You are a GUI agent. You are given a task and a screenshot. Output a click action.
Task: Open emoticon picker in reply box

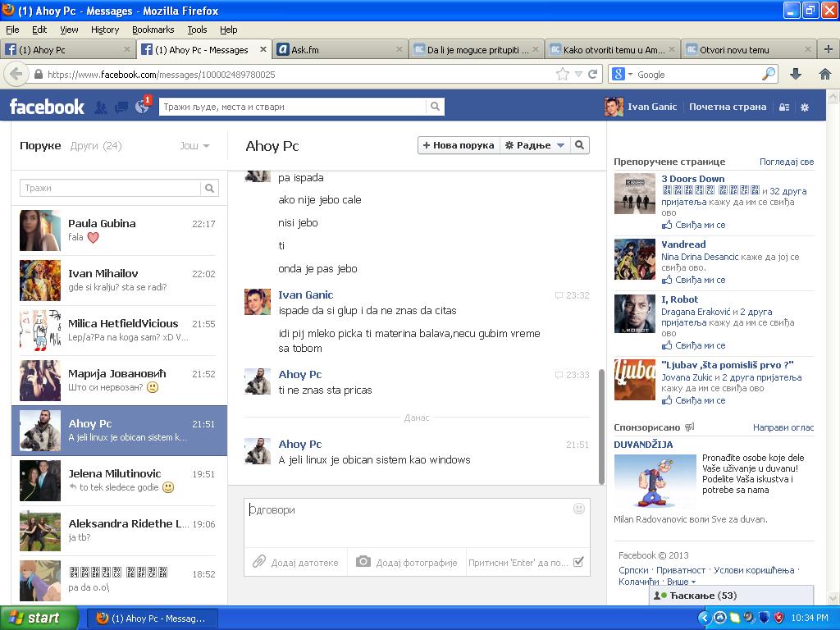579,509
